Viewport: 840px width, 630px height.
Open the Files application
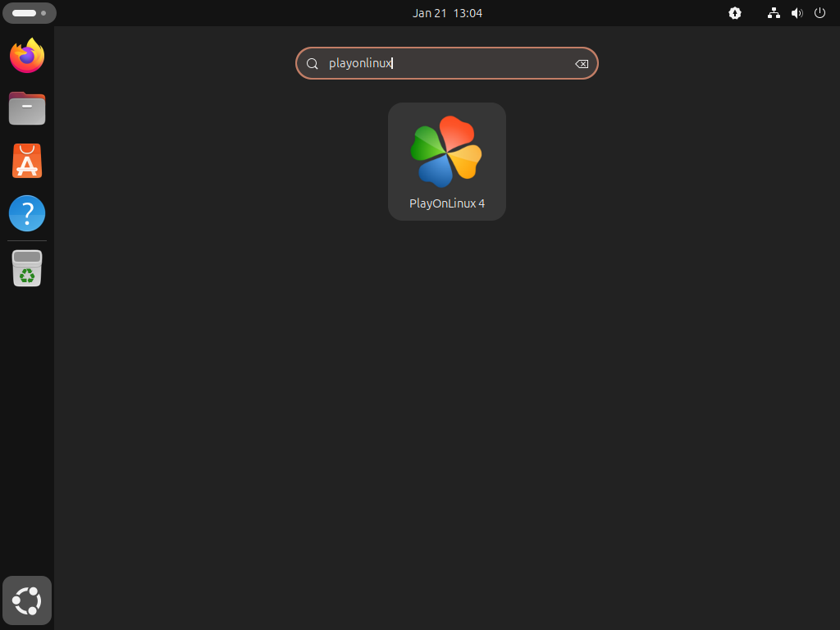click(27, 108)
